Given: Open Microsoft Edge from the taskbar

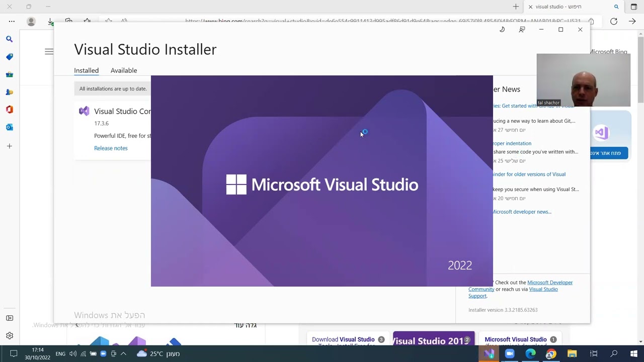Looking at the screenshot, I should (x=531, y=353).
